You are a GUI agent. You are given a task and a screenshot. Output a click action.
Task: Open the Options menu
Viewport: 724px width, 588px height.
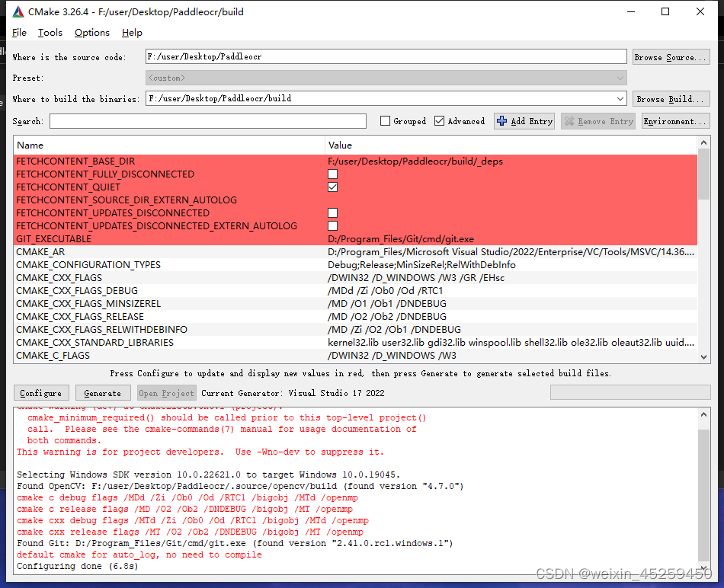[92, 33]
